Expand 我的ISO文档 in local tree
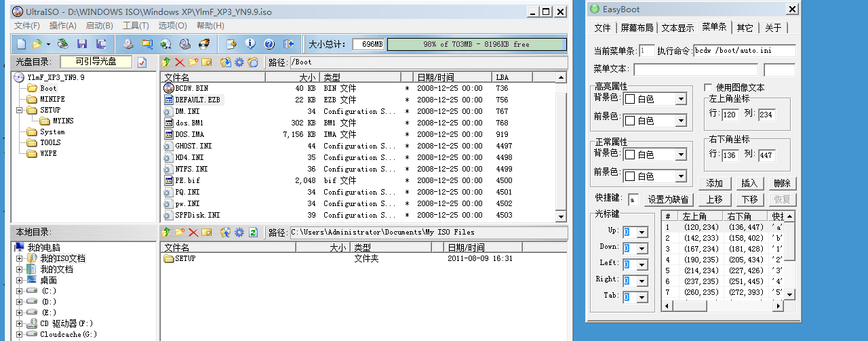The height and width of the screenshot is (341, 868). point(20,258)
